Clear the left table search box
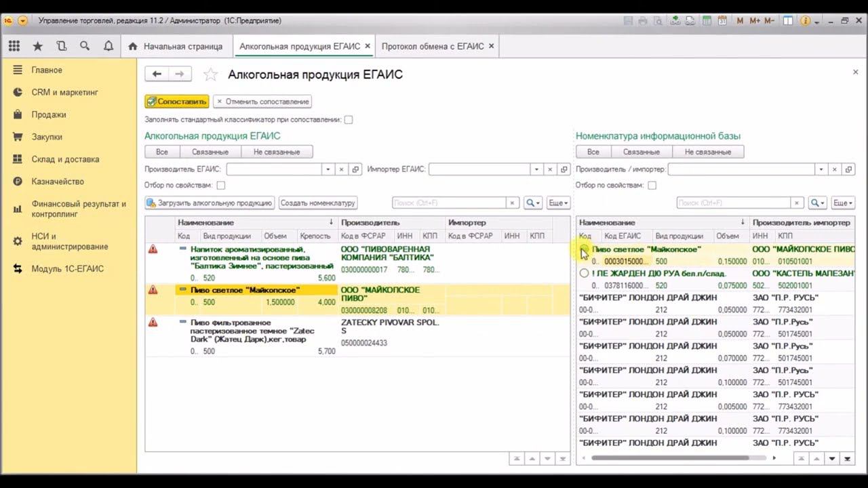 coord(513,203)
